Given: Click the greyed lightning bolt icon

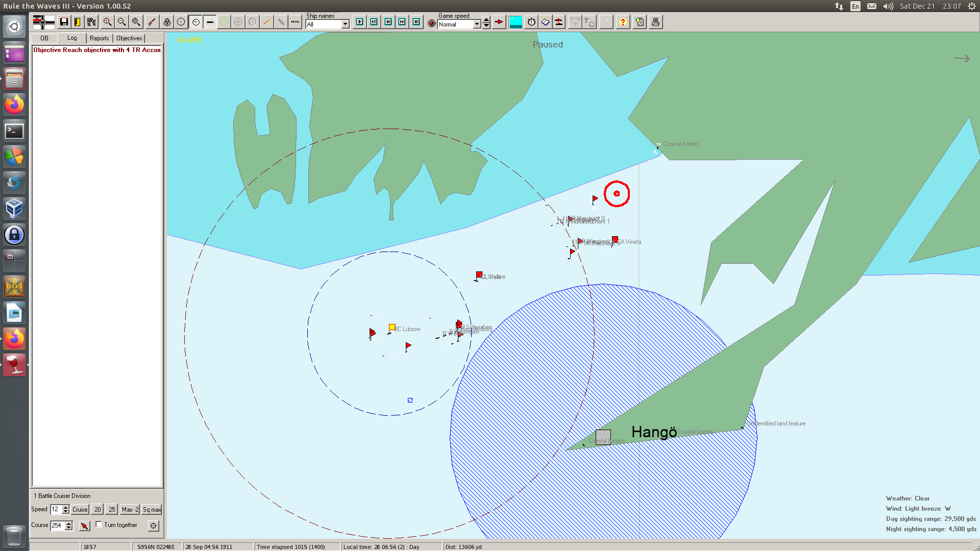Looking at the screenshot, I should (606, 22).
